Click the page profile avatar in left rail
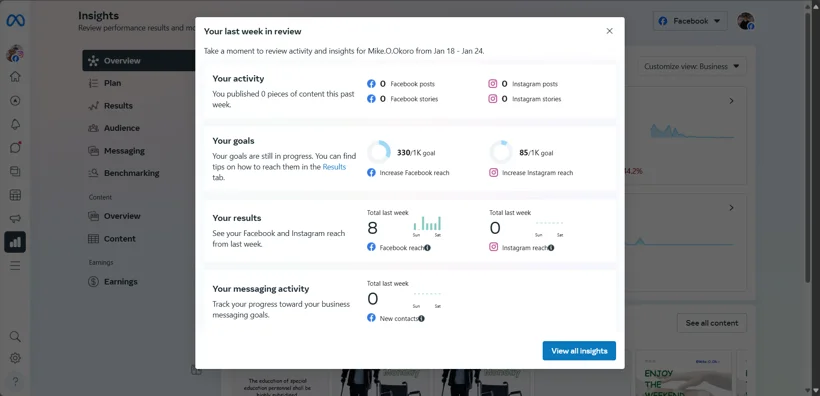This screenshot has height=396, width=820. pos(15,53)
